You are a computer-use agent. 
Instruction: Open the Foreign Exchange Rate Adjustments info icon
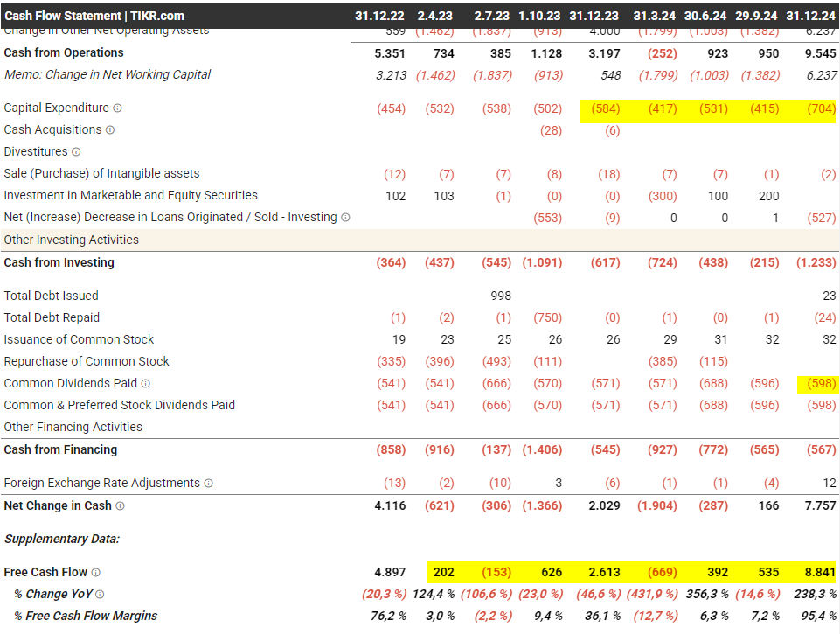[x=208, y=484]
